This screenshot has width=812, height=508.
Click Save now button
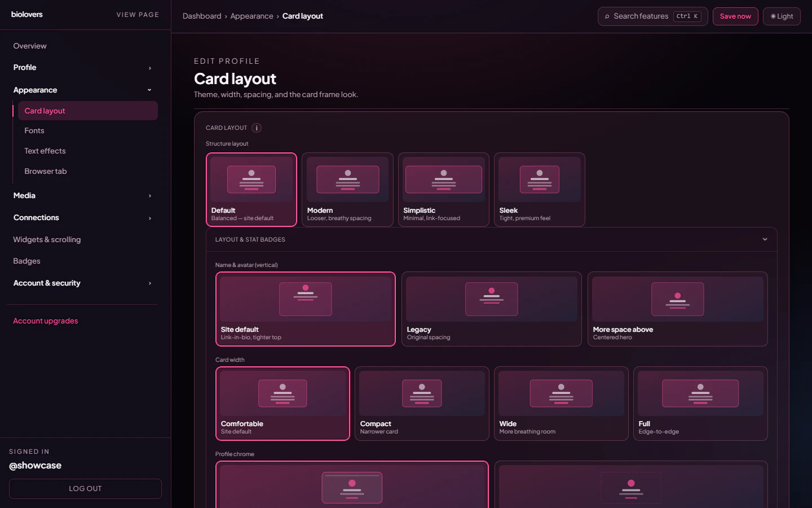tap(735, 16)
